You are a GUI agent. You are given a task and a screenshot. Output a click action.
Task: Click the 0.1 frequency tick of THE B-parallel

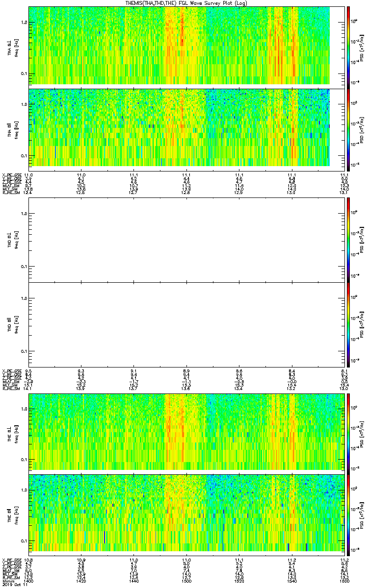point(24,541)
